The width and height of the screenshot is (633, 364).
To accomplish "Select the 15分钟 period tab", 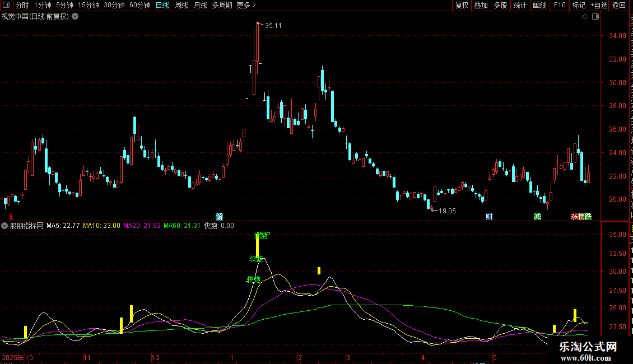I will tap(89, 5).
